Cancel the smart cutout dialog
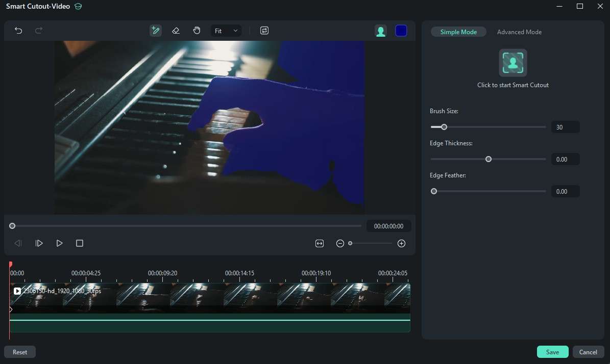The width and height of the screenshot is (610, 364). point(588,352)
